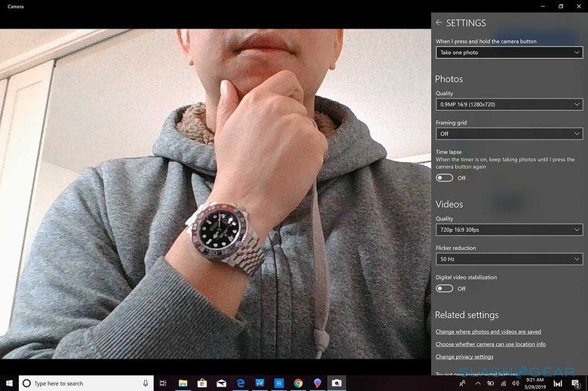588x391 pixels.
Task: Open the Windows Start menu
Action: (x=9, y=383)
